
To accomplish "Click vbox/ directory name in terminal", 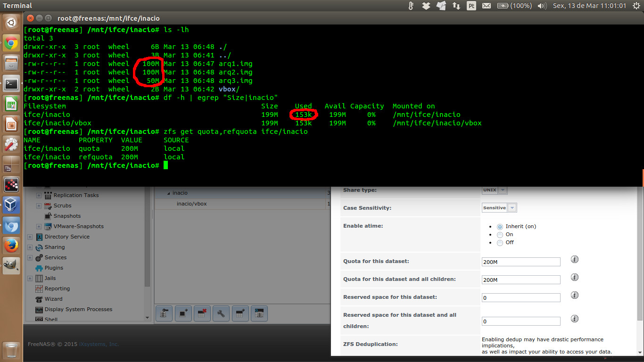I will click(229, 89).
